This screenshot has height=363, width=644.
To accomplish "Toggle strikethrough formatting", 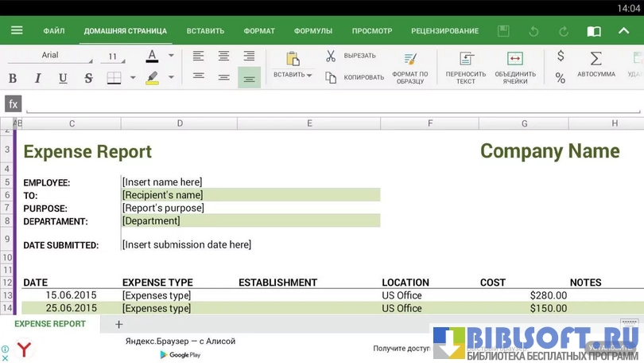I will coord(88,78).
